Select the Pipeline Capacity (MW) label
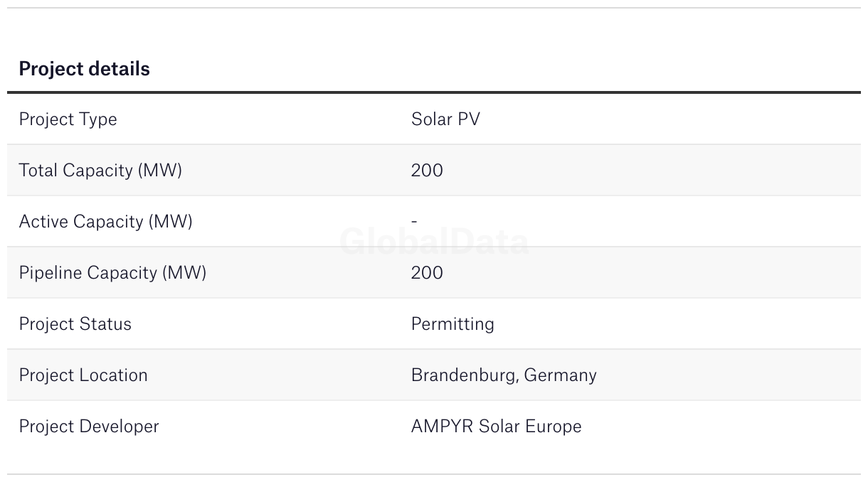 (112, 273)
